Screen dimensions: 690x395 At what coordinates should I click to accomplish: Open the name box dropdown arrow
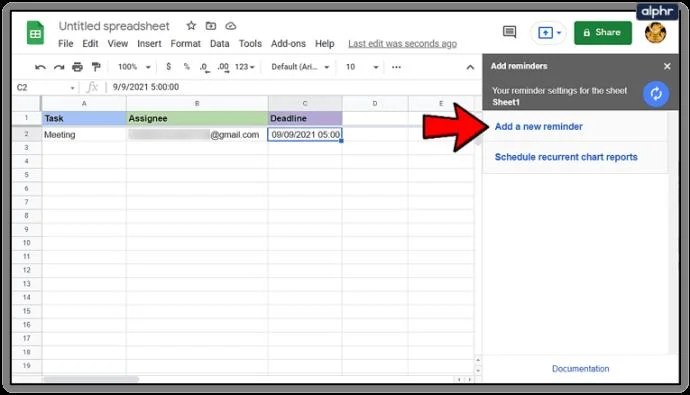click(x=72, y=88)
